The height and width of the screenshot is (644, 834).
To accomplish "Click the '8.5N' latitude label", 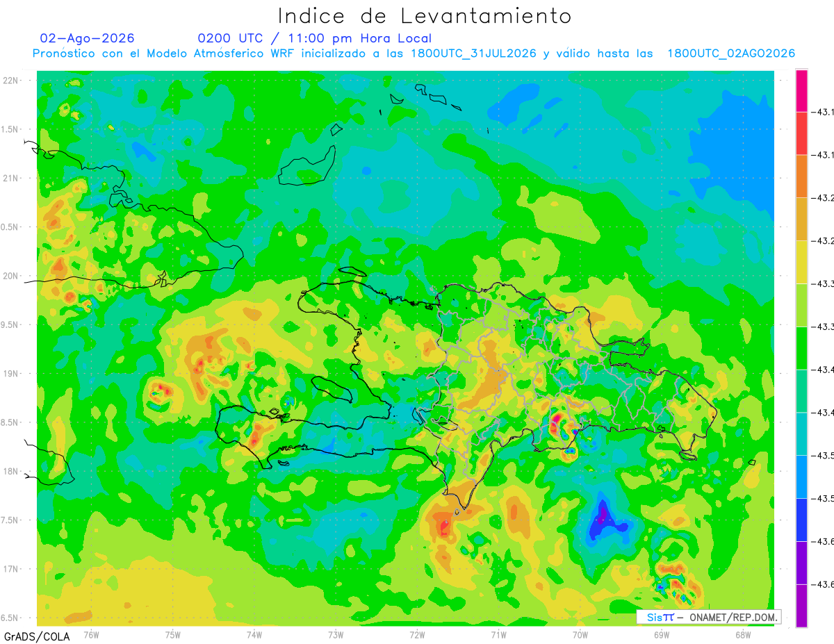I will 10,422.
